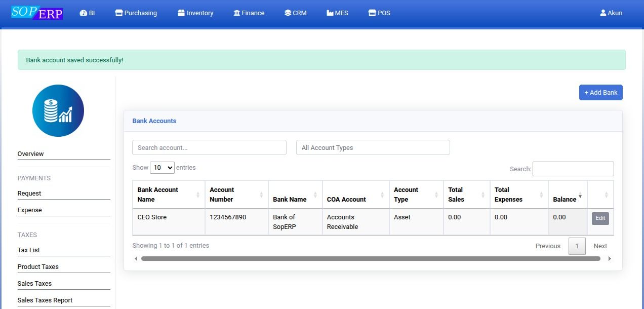Open the MES module
This screenshot has height=309, width=644.
[337, 13]
